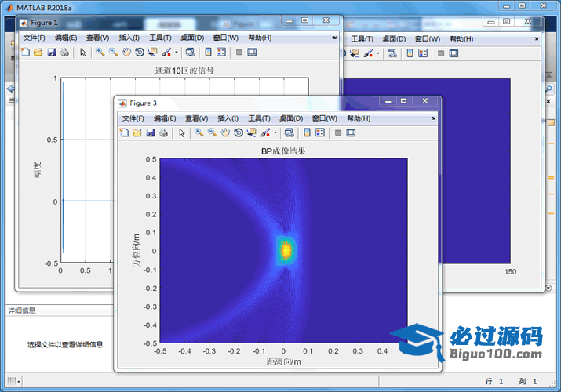Activate Zoom In tool in Figure 1
561x392 pixels.
point(100,53)
